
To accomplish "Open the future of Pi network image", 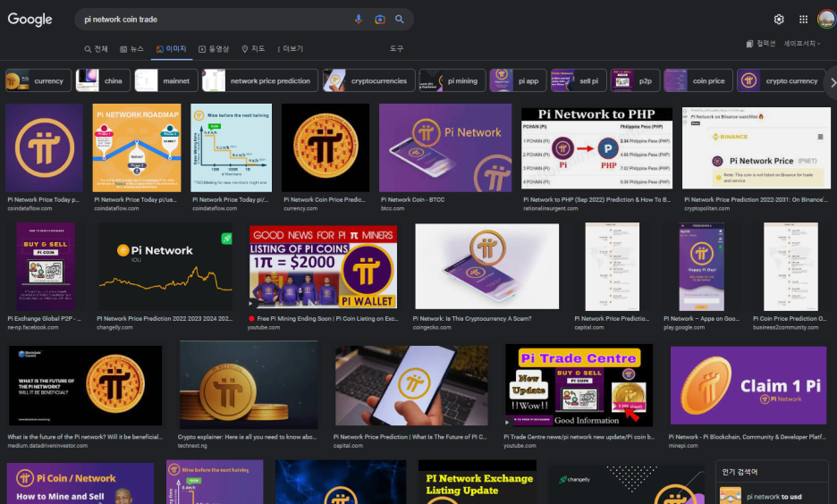I will coord(86,386).
